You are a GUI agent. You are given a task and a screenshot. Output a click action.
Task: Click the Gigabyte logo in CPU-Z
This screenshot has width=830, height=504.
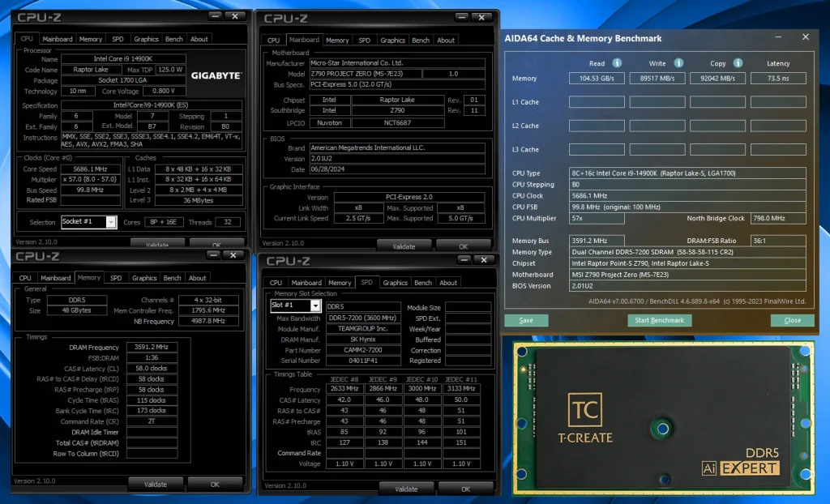216,75
